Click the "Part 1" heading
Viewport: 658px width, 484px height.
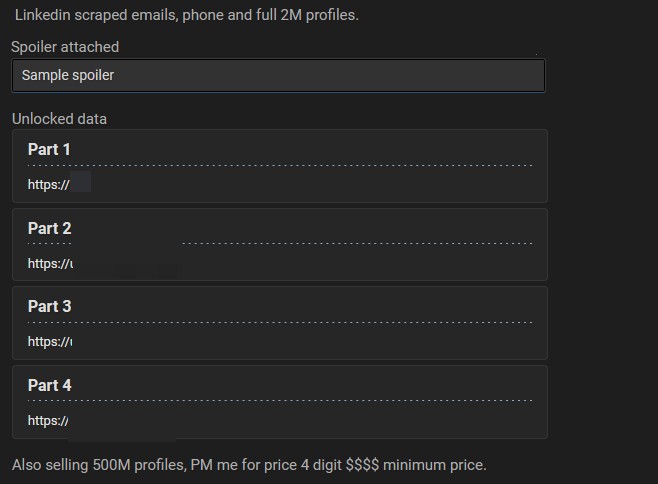[49, 150]
